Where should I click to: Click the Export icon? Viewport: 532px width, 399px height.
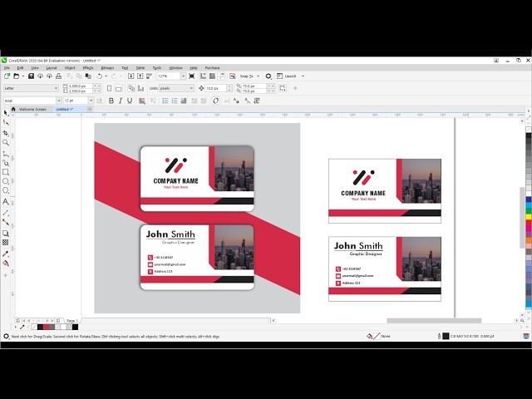[140, 76]
